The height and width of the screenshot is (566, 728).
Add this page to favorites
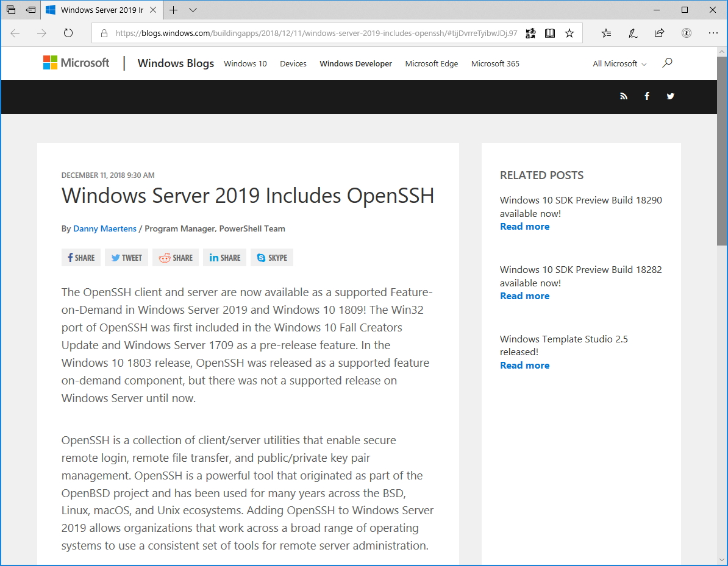[x=569, y=33]
